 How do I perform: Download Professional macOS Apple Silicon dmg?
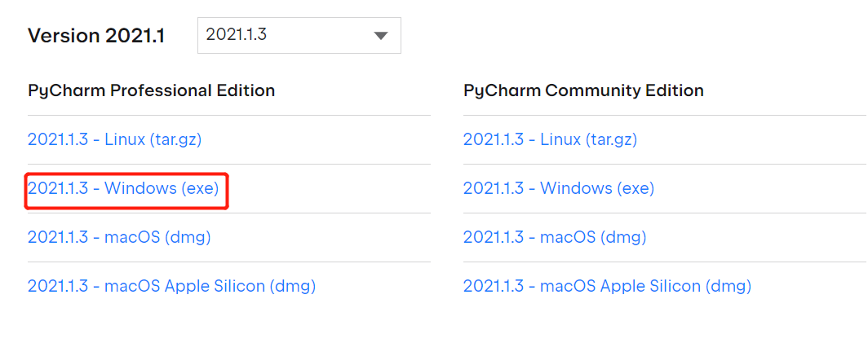click(171, 286)
